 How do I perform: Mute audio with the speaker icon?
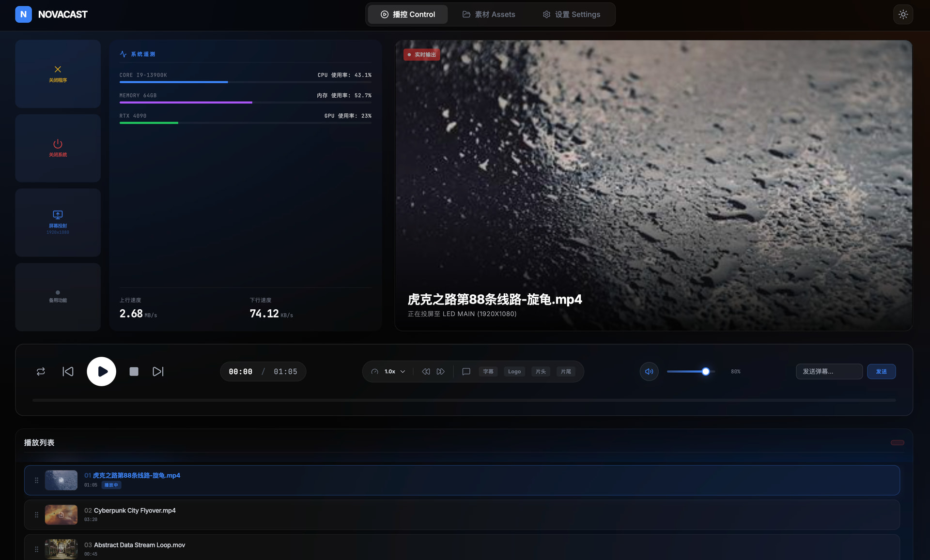[649, 371]
